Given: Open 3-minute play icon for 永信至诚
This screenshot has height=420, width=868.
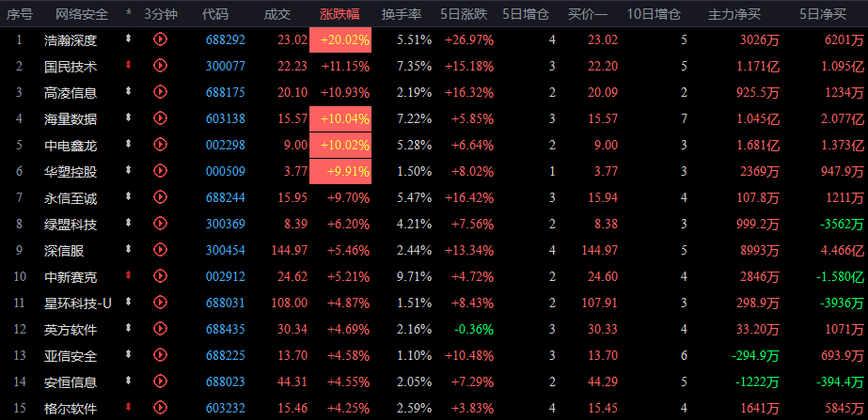Looking at the screenshot, I should [160, 197].
